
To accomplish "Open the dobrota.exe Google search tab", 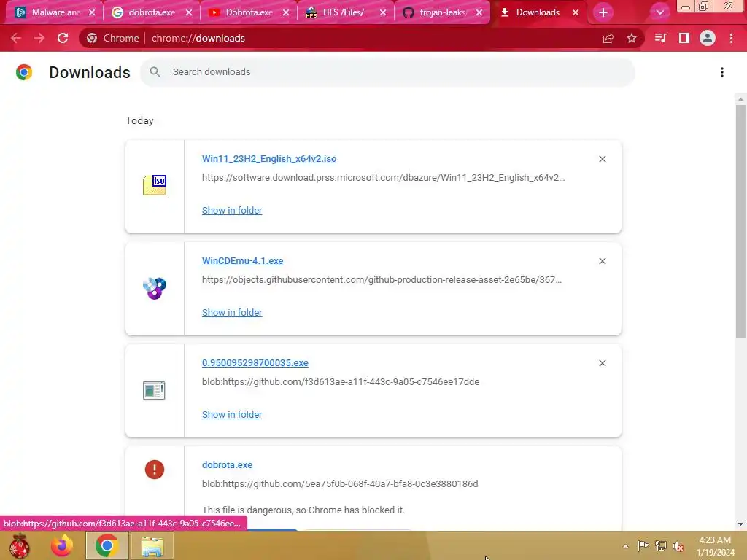I will [144, 12].
